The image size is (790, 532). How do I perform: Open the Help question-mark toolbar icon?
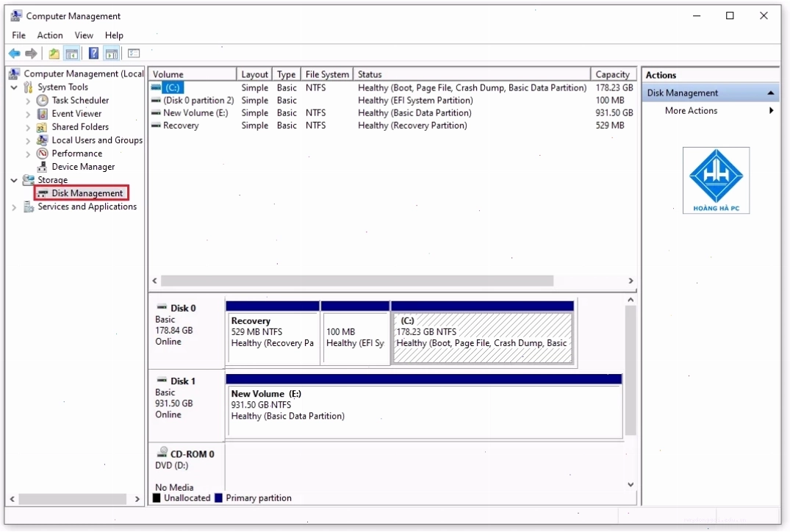(x=94, y=54)
